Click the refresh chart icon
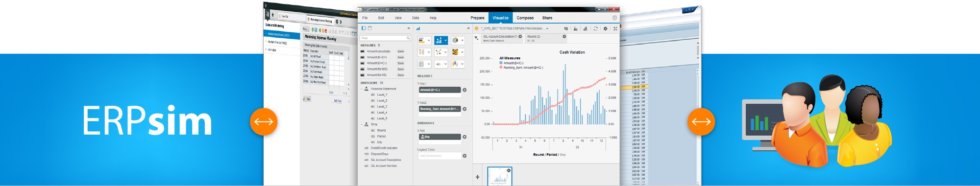Viewport: 980px width, 186px height. tap(595, 28)
